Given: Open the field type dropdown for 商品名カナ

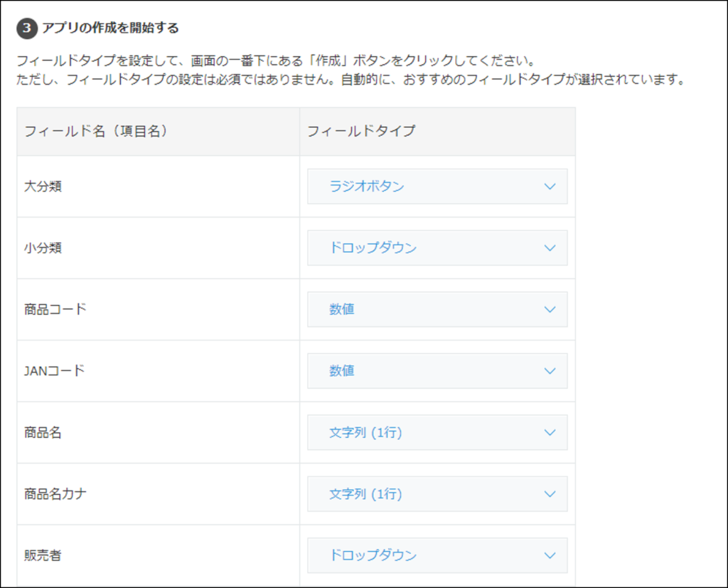Looking at the screenshot, I should [437, 493].
